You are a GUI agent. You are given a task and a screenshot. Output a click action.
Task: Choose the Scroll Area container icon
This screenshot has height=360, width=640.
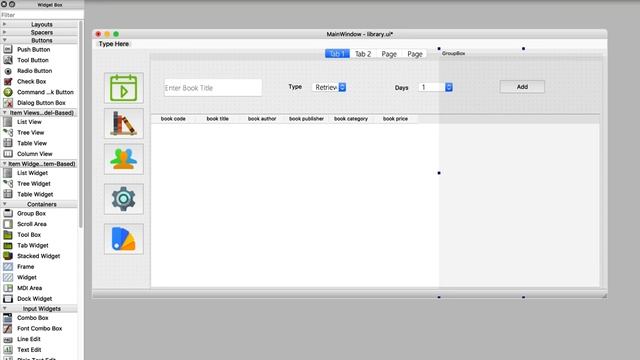coord(8,224)
